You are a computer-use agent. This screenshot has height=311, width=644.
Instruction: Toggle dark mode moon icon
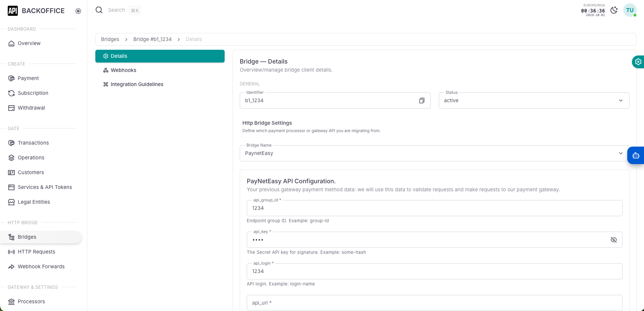coord(614,10)
